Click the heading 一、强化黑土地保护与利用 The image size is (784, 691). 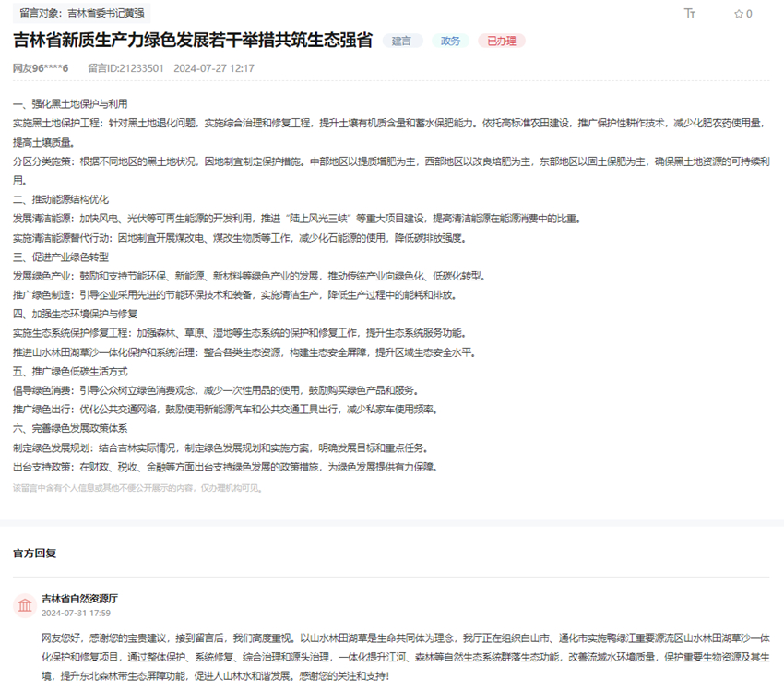70,103
